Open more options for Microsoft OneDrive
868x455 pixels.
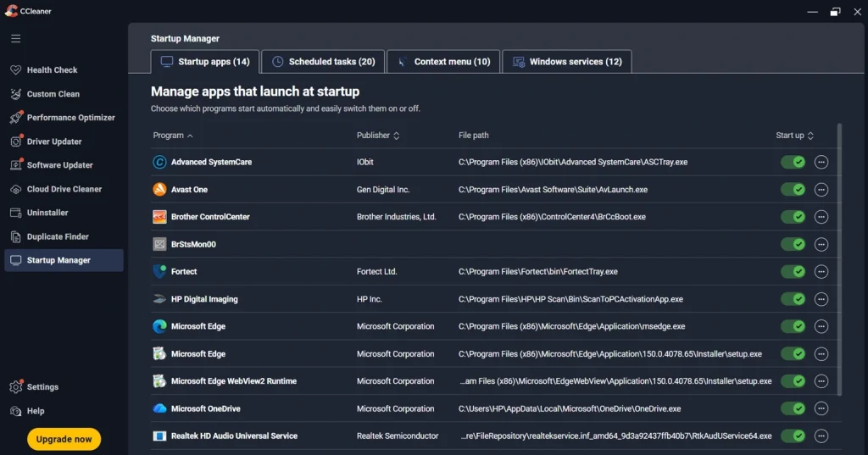pos(821,408)
